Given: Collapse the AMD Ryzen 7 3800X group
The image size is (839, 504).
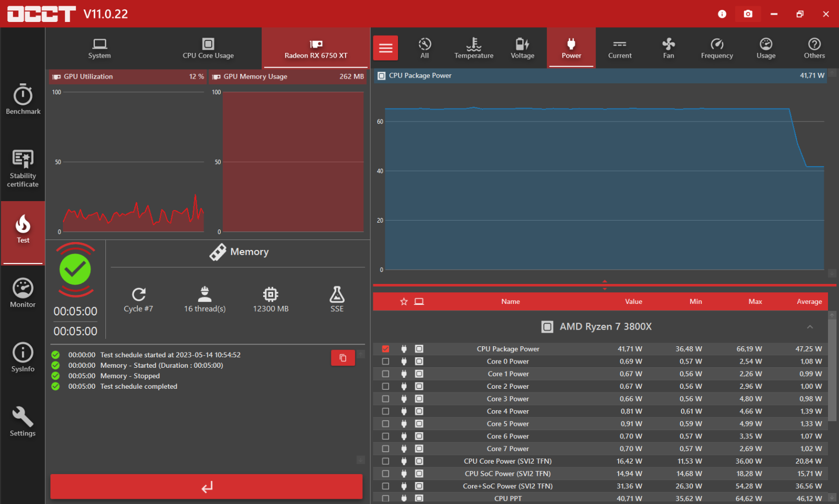Looking at the screenshot, I should pyautogui.click(x=810, y=327).
